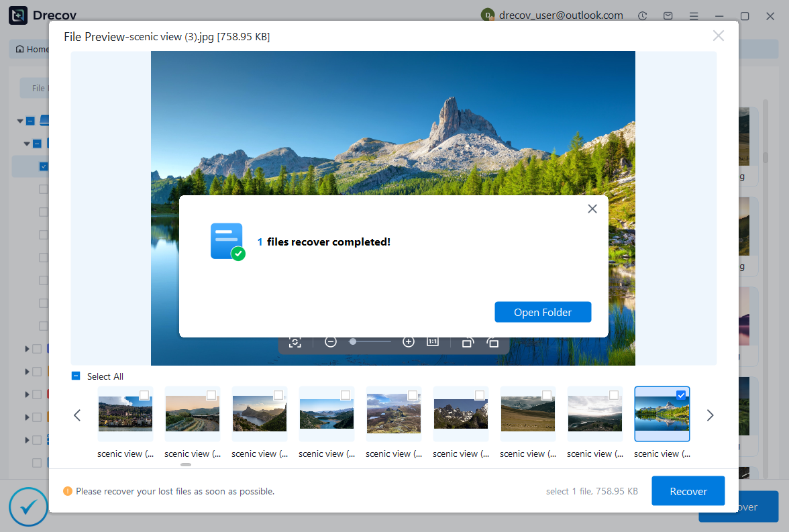Toggle the Select All checkbox

coord(76,376)
